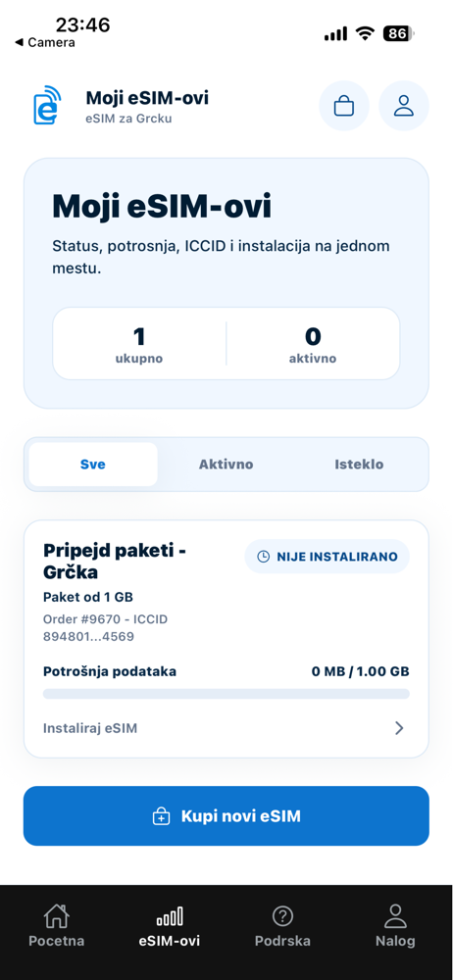Tap the bag-plus icon on Kupi button

coord(162,816)
